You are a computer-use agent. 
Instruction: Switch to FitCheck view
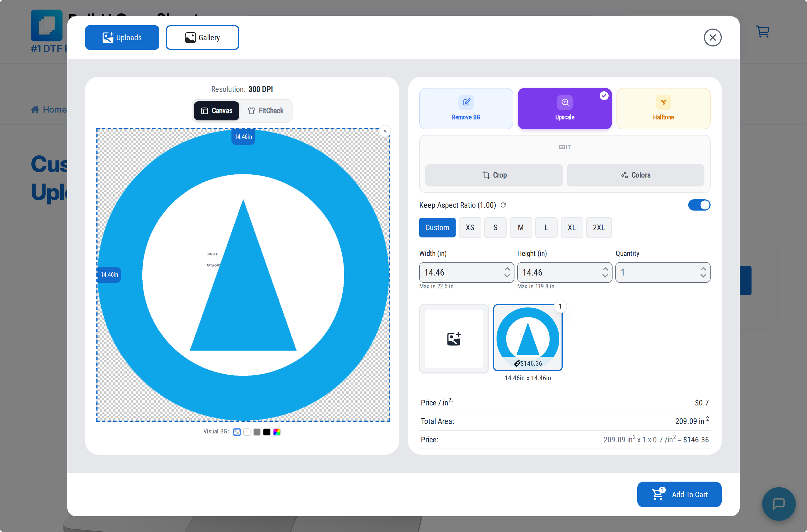coord(266,111)
